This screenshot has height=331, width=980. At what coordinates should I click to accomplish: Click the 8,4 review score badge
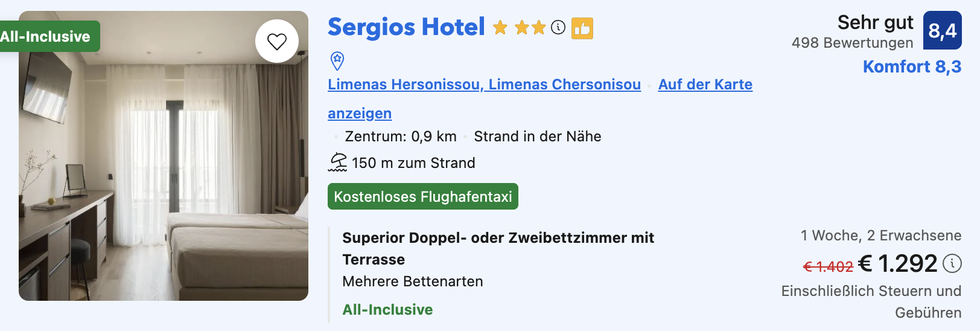942,30
